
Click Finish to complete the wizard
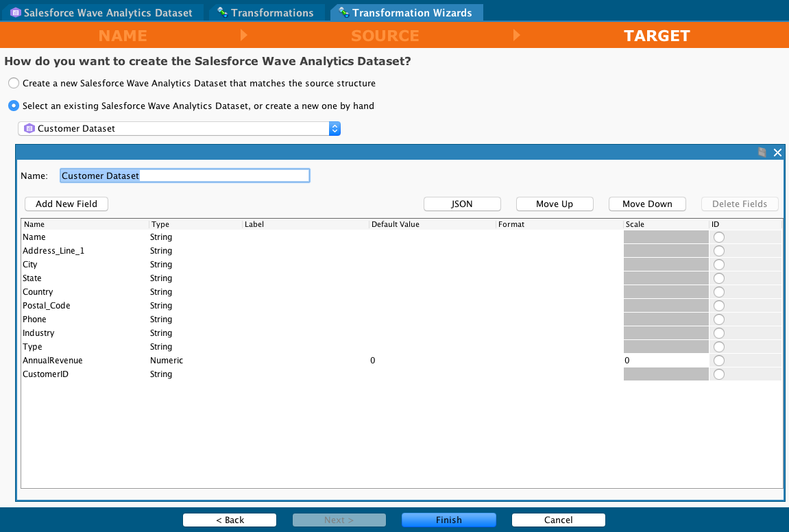pos(448,520)
